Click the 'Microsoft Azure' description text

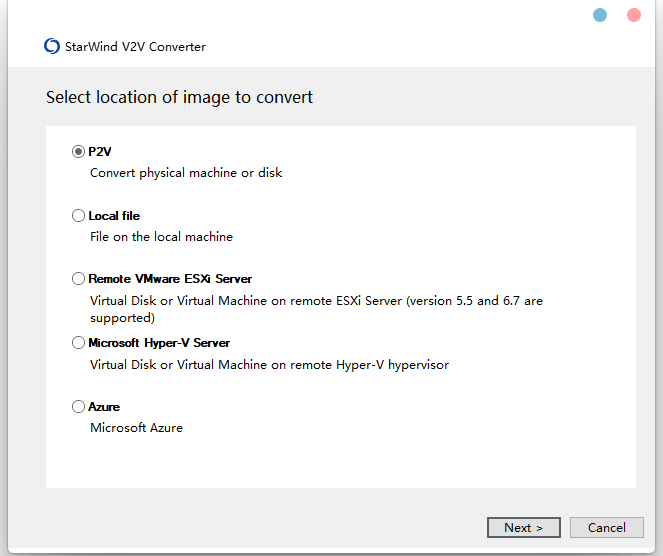[x=137, y=427]
